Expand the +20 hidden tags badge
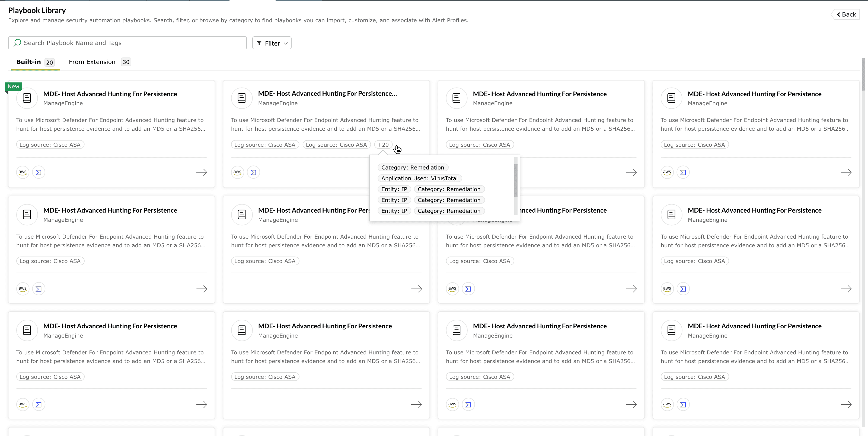Viewport: 868px width, 436px height. pos(383,145)
